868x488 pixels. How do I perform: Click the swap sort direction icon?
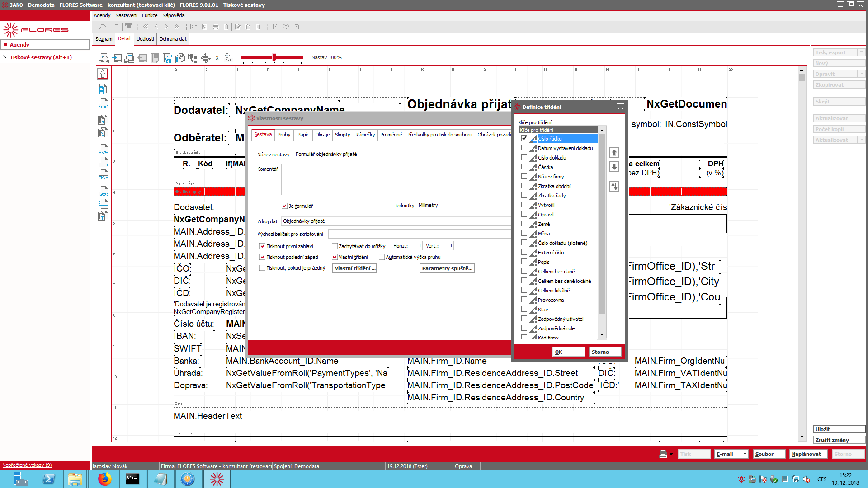tap(614, 186)
